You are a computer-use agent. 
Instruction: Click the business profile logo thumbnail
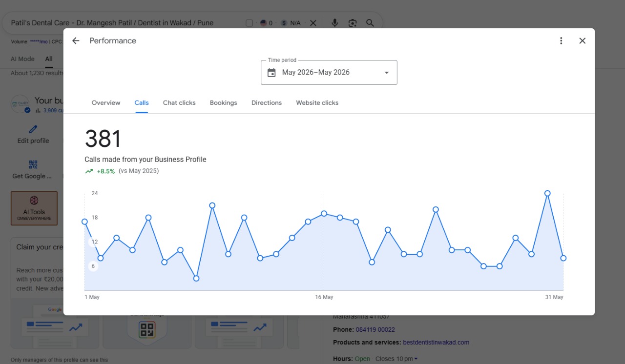pos(21,104)
